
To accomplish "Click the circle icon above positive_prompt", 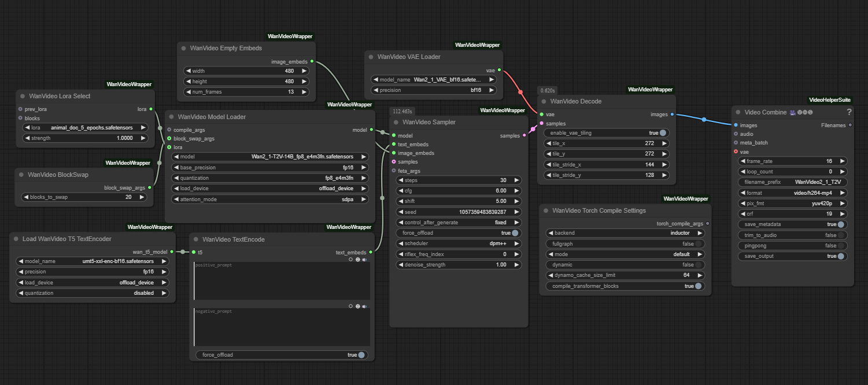I will [351, 260].
